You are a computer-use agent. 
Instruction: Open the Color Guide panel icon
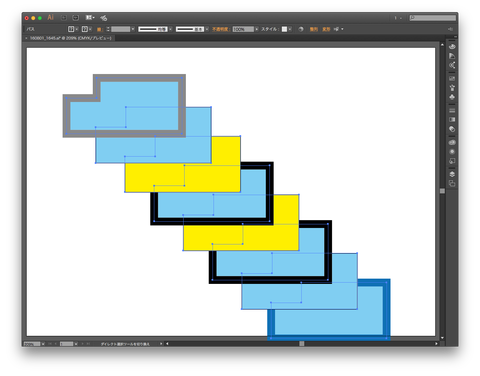point(452,56)
